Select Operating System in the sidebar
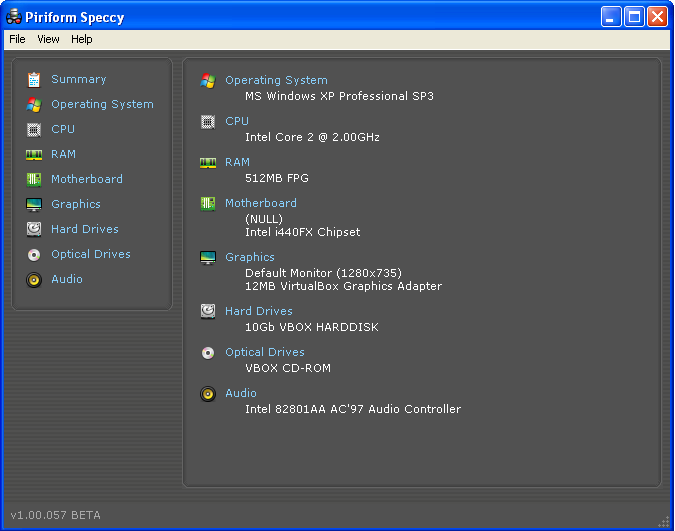This screenshot has height=531, width=675. 102,105
